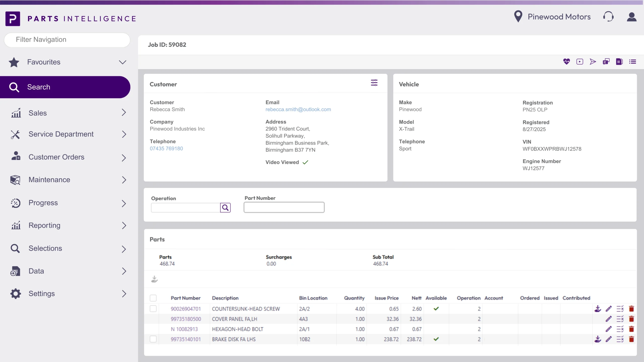Expand the Favourites section
The image size is (644, 362).
point(123,62)
